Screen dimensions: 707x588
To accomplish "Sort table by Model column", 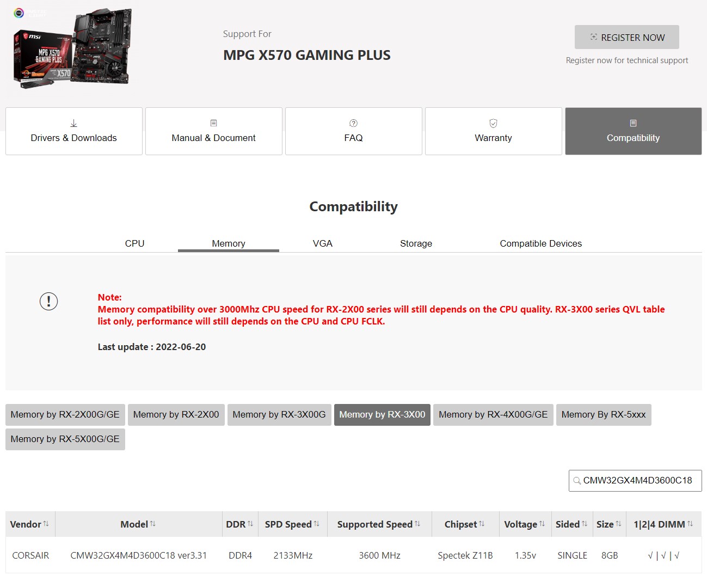I will [x=138, y=524].
